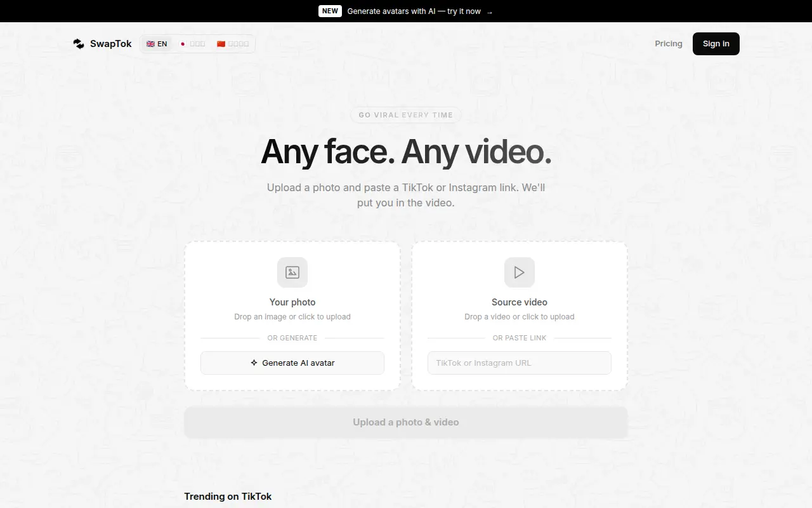Viewport: 812px width, 508px height.
Task: Click the UK flag icon
Action: coord(150,44)
